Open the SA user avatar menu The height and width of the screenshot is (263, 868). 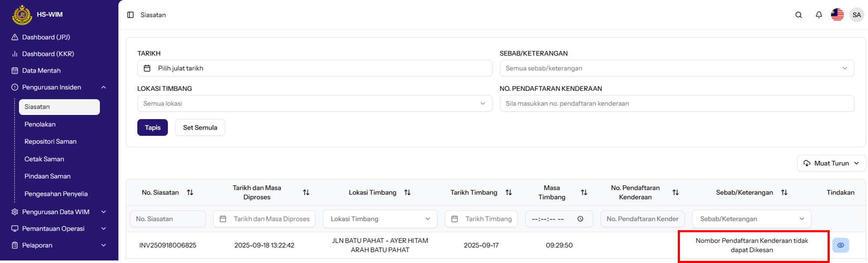point(856,15)
